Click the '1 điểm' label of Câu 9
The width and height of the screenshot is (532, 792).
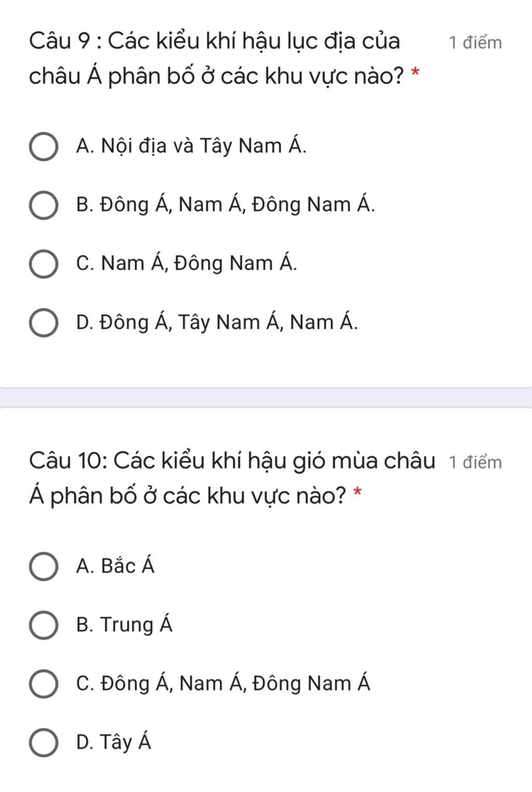(x=475, y=42)
